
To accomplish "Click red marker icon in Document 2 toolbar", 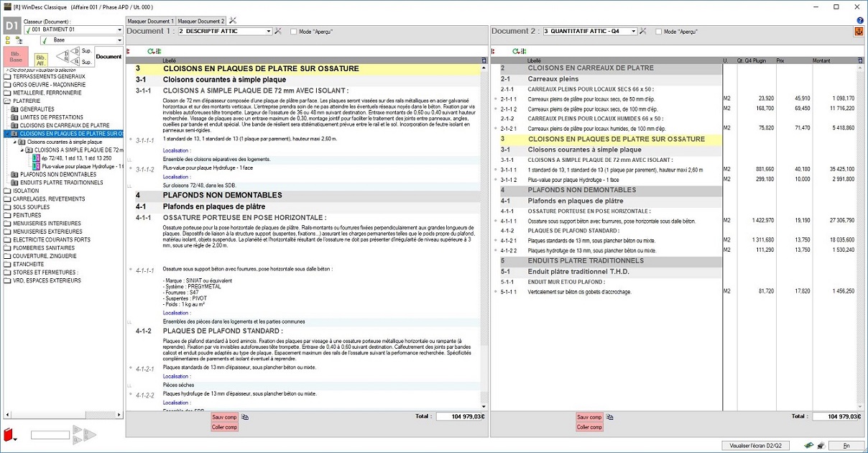I will [x=493, y=51].
